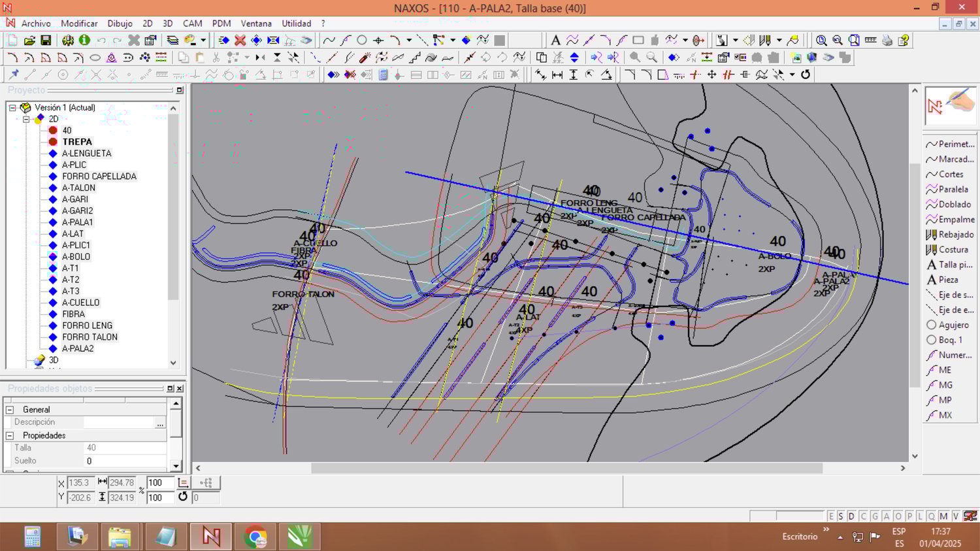Open the Dibujo menu
The width and height of the screenshot is (980, 551).
[120, 24]
